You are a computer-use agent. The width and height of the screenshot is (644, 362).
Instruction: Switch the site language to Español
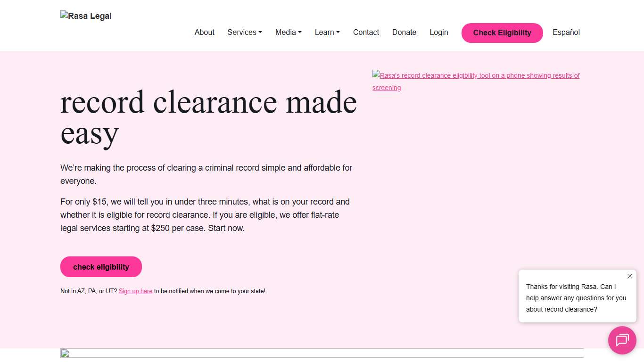[x=566, y=33]
